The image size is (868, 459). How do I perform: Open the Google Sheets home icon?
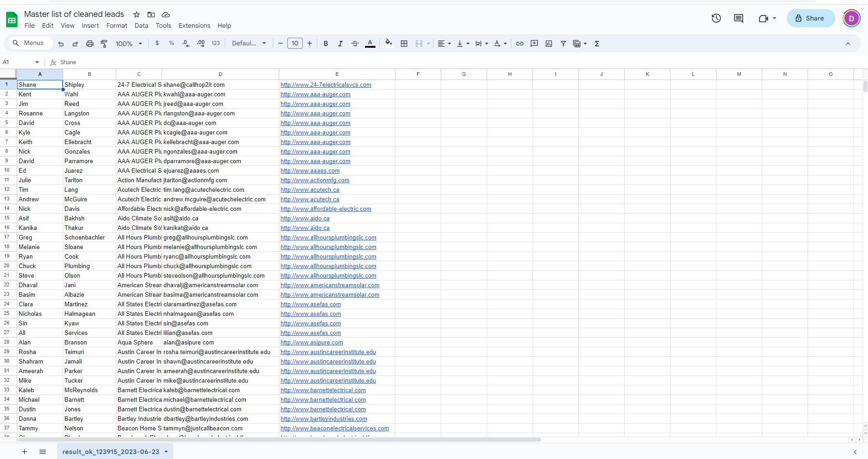coord(12,20)
